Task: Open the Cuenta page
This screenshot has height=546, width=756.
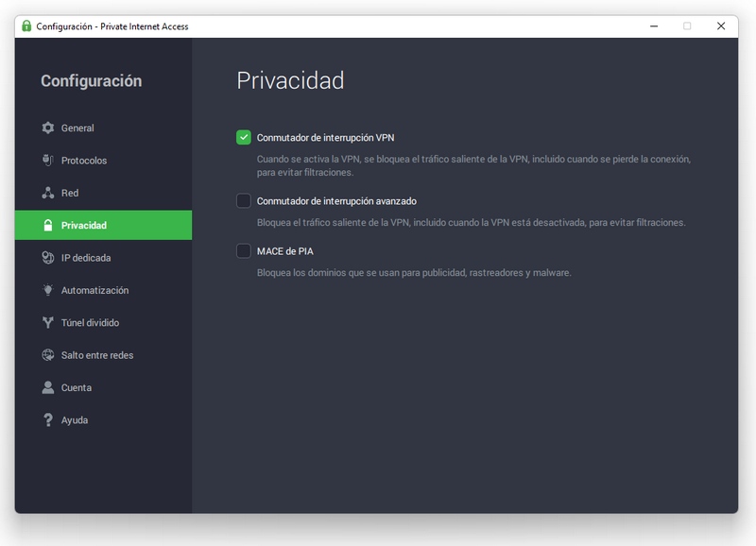Action: pos(103,387)
